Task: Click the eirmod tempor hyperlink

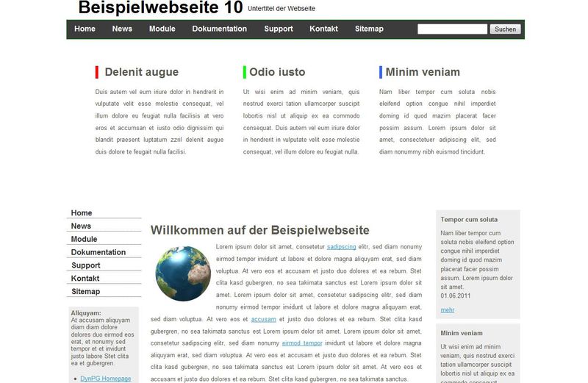Action: coord(302,343)
